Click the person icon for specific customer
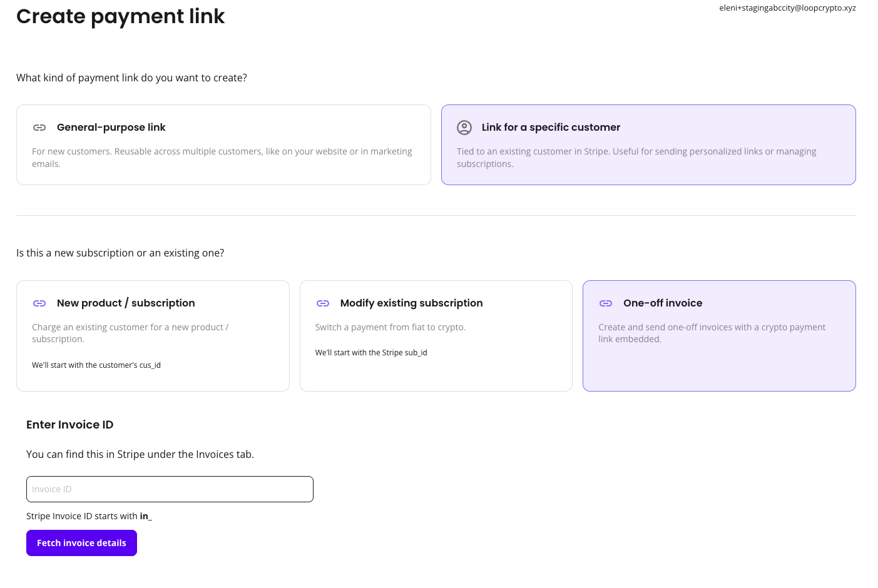 click(x=464, y=128)
